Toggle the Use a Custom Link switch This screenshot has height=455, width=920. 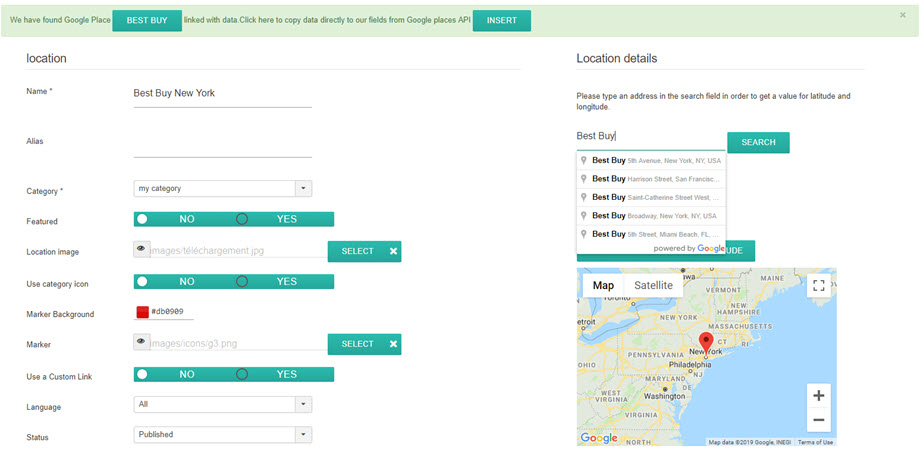pyautogui.click(x=234, y=374)
